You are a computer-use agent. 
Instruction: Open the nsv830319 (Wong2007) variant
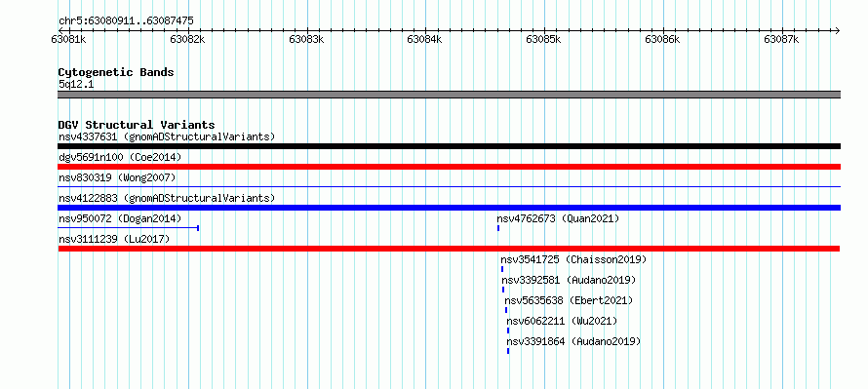(x=117, y=177)
